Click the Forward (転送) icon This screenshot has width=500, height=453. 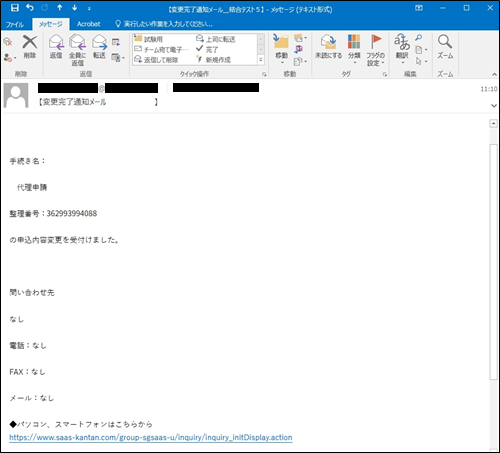coord(99,43)
